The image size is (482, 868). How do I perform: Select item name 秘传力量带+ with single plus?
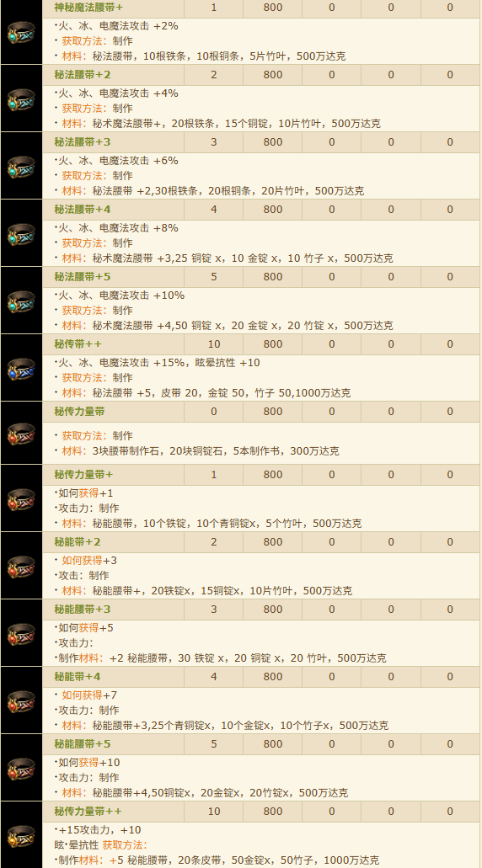(x=83, y=475)
